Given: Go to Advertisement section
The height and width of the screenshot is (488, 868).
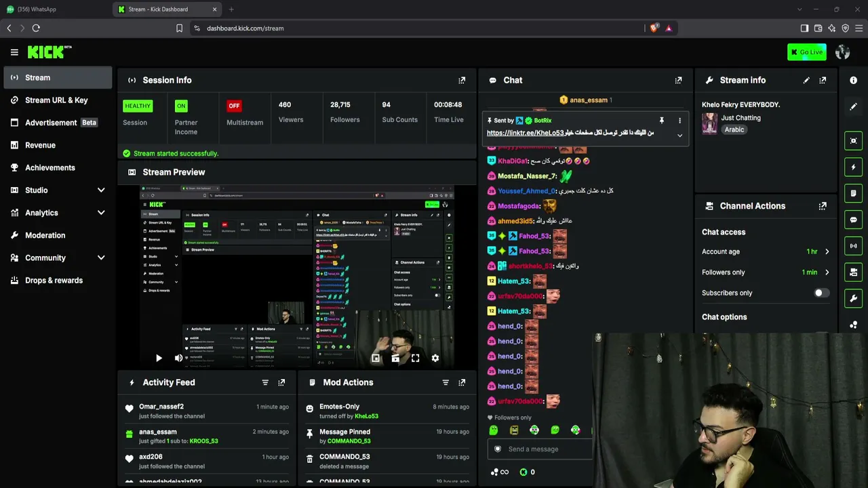Looking at the screenshot, I should (x=58, y=123).
